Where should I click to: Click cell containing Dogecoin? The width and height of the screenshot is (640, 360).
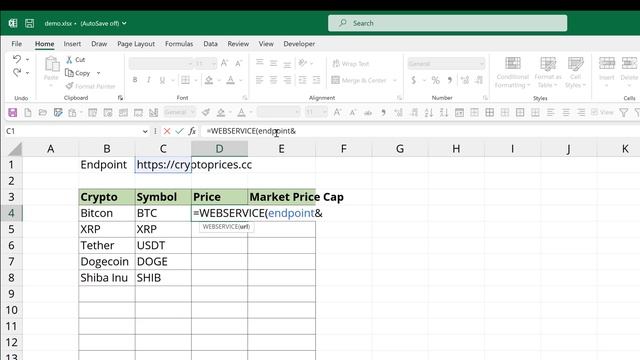(x=107, y=262)
